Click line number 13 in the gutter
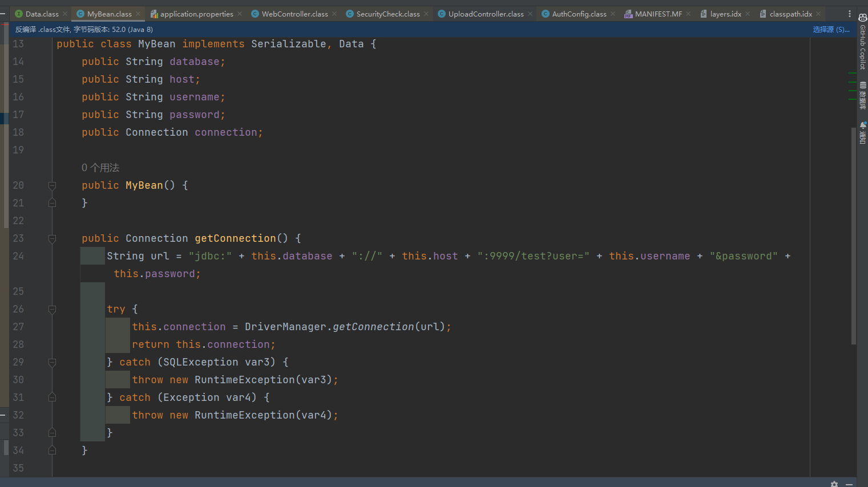 (x=18, y=44)
